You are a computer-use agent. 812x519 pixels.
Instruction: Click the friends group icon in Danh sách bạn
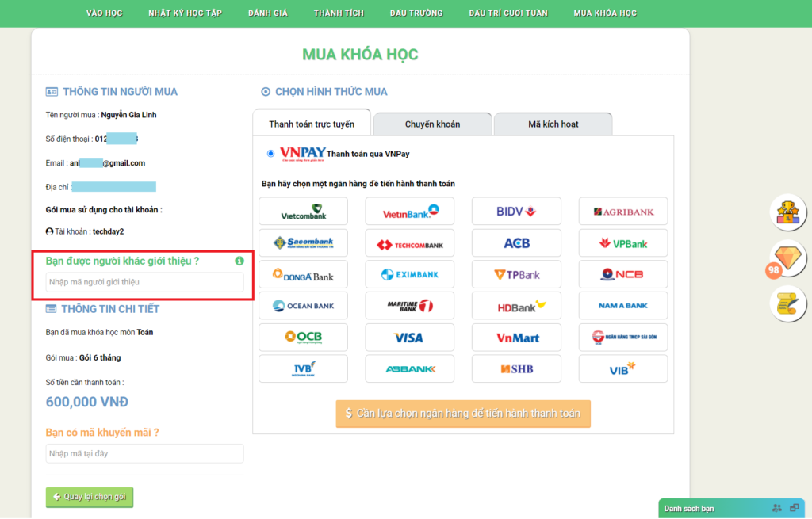tap(776, 508)
